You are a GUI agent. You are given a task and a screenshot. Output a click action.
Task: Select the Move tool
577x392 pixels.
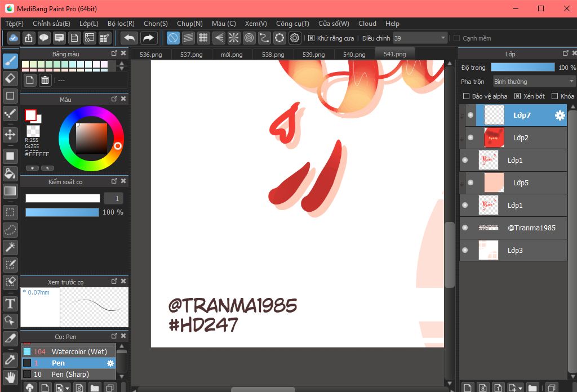pos(10,135)
